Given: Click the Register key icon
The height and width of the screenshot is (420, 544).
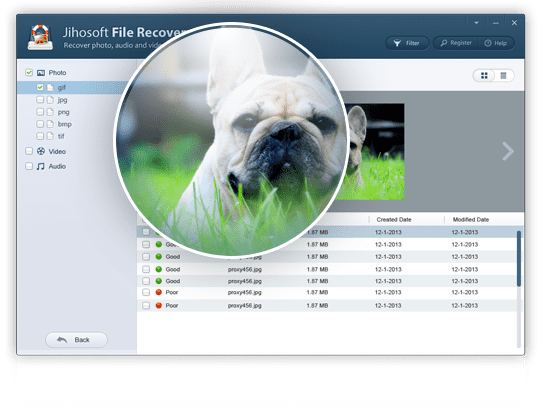Looking at the screenshot, I should point(443,43).
